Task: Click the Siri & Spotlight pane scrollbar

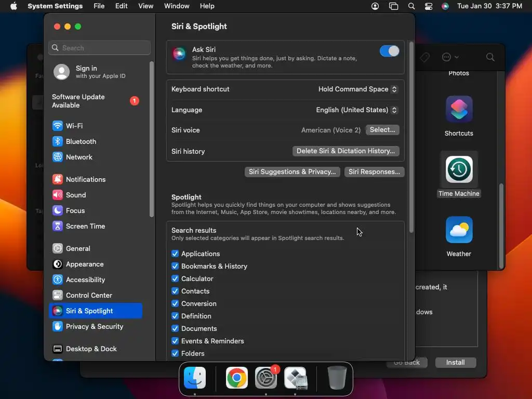Action: tap(411, 137)
